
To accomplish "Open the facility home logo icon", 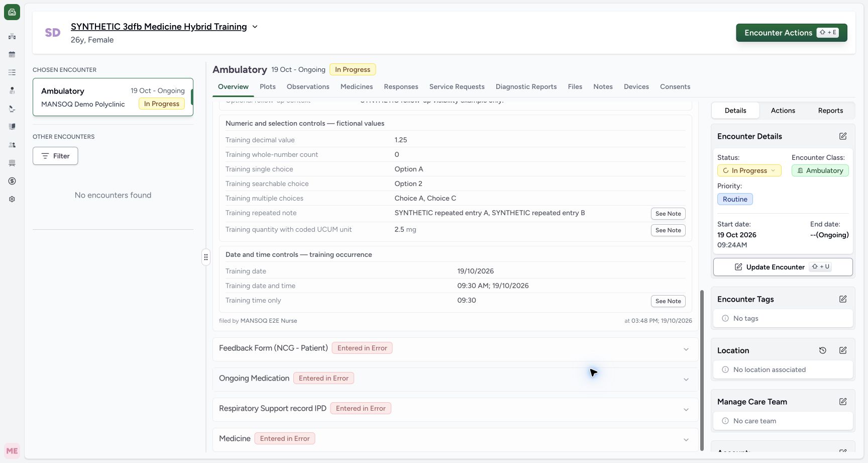I will pyautogui.click(x=12, y=12).
